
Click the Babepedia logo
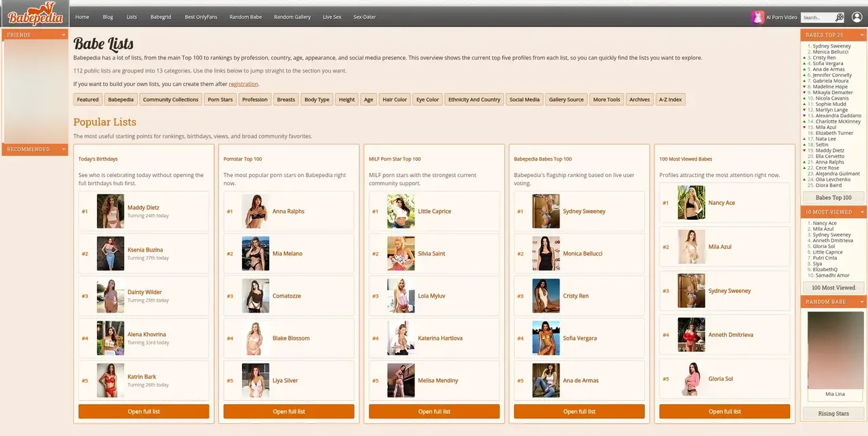tap(35, 14)
